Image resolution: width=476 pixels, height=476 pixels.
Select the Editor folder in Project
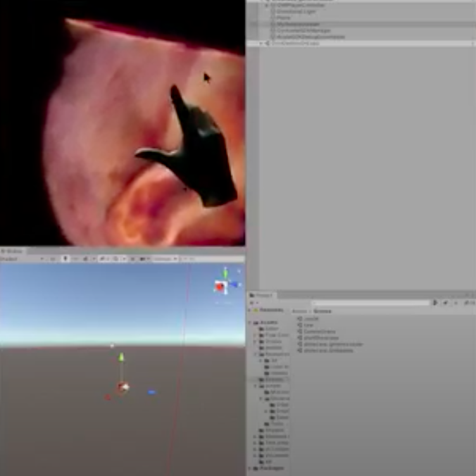(x=269, y=329)
